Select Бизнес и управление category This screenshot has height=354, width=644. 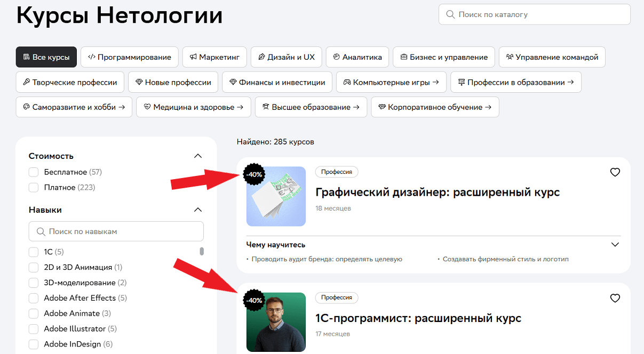click(x=444, y=57)
